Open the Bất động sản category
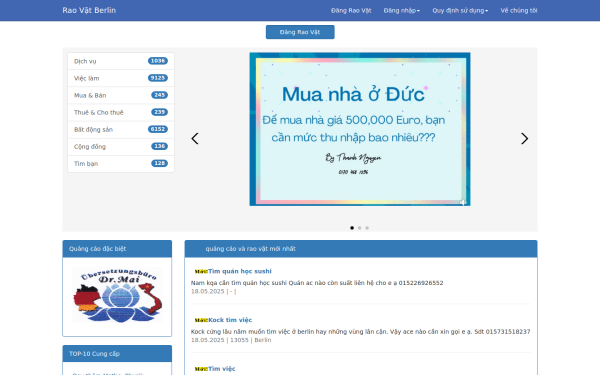600x375 pixels. [x=121, y=129]
